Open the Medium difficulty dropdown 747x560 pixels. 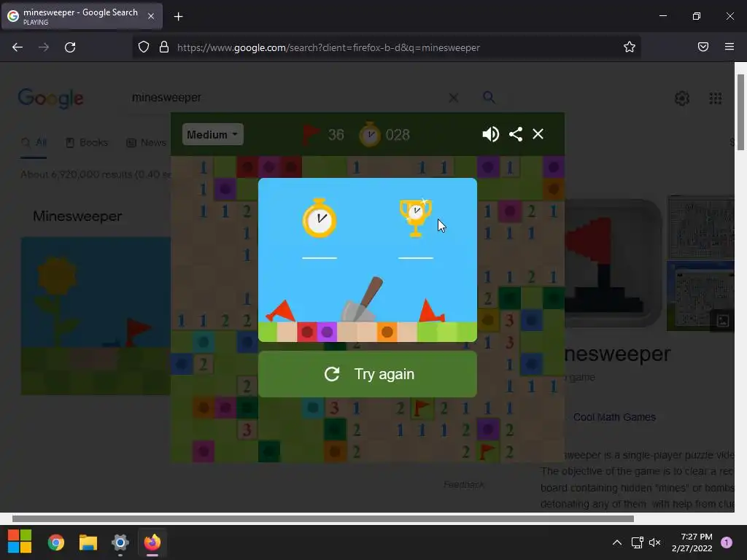click(212, 135)
